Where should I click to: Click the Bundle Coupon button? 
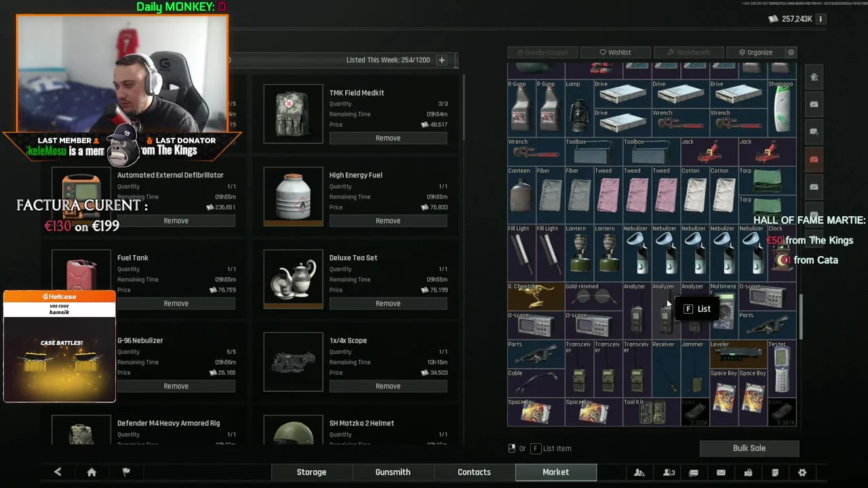click(542, 52)
